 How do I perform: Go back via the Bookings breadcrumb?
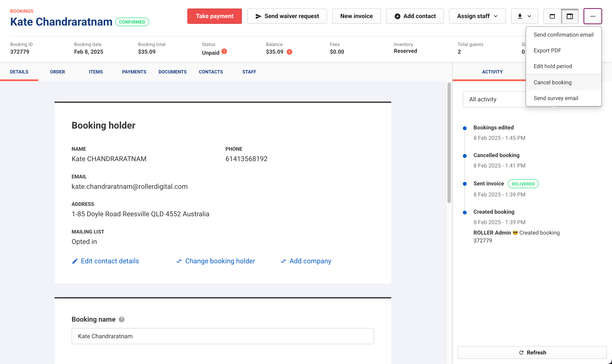tap(22, 11)
